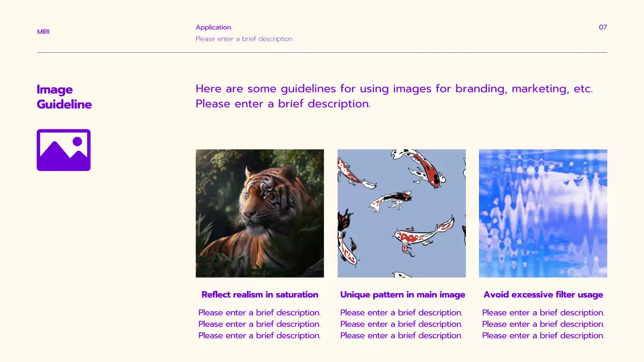
Task: Select the Application header label
Action: coord(213,27)
